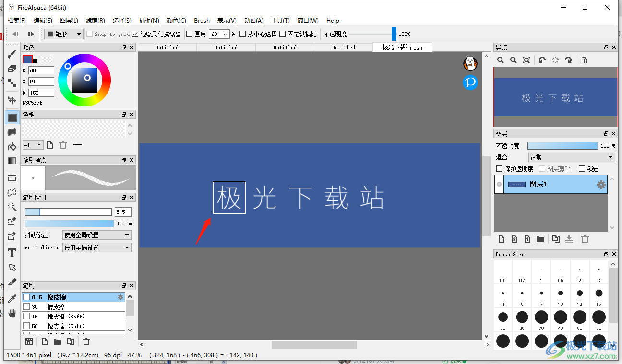This screenshot has width=622, height=364.
Task: Click the R value input field
Action: point(41,70)
